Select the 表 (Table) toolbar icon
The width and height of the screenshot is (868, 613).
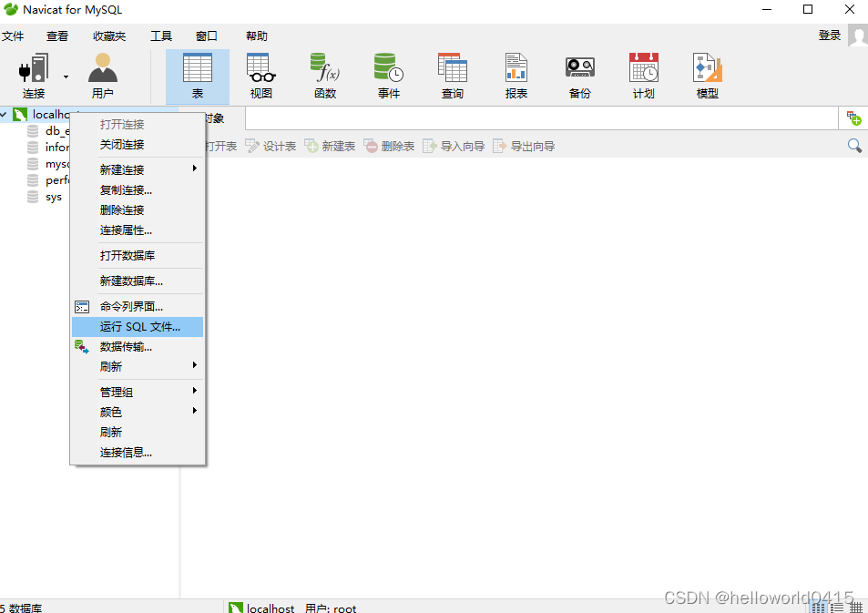pos(198,76)
